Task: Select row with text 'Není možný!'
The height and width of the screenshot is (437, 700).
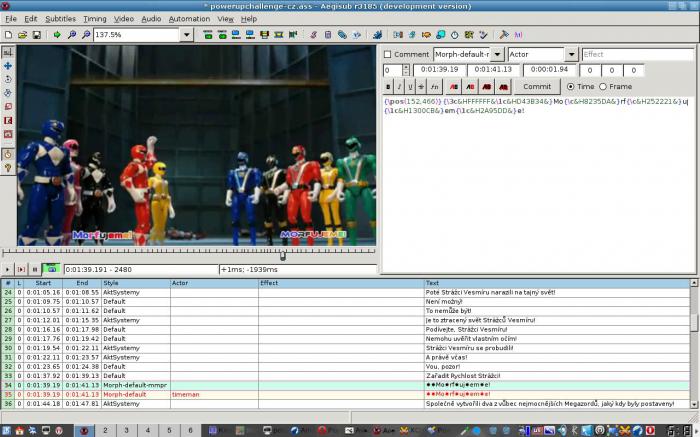Action: [x=346, y=302]
